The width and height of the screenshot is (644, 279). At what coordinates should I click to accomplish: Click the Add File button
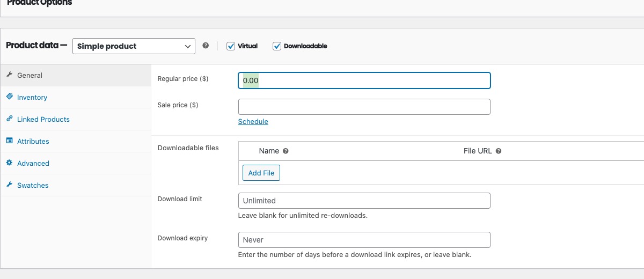point(261,173)
